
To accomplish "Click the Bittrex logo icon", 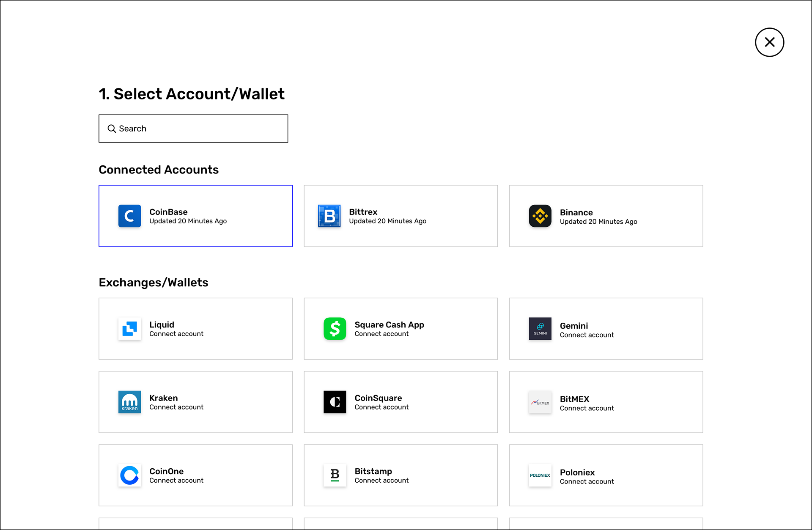I will click(329, 216).
